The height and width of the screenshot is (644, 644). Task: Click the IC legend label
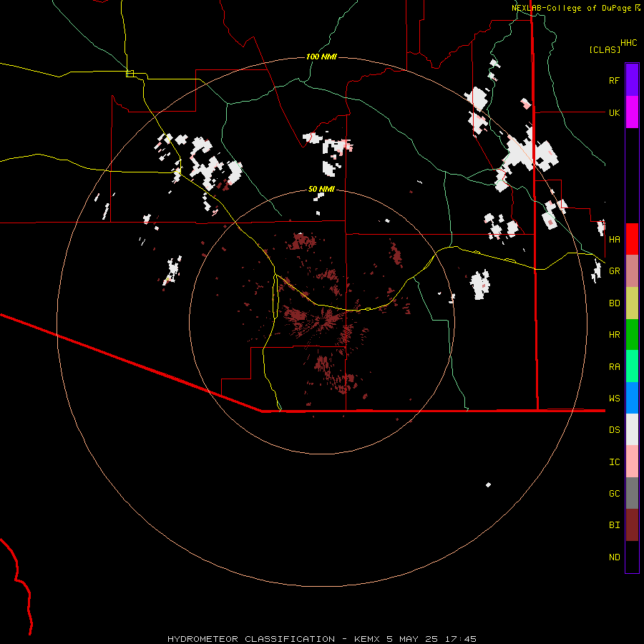614,462
